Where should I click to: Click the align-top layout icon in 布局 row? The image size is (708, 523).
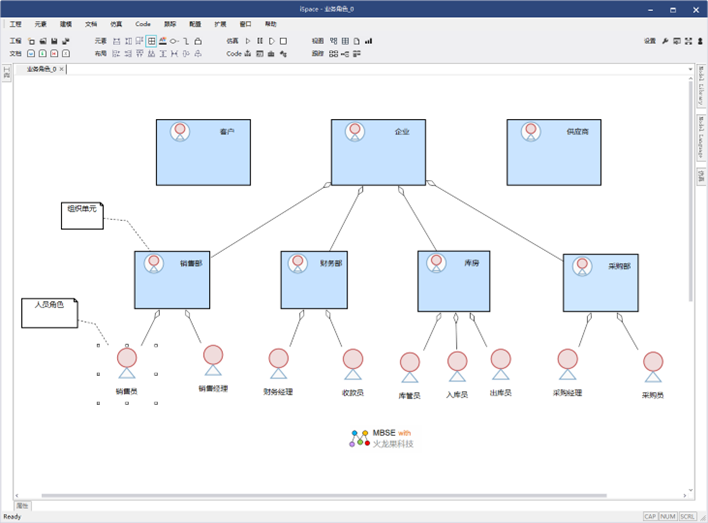pos(140,53)
